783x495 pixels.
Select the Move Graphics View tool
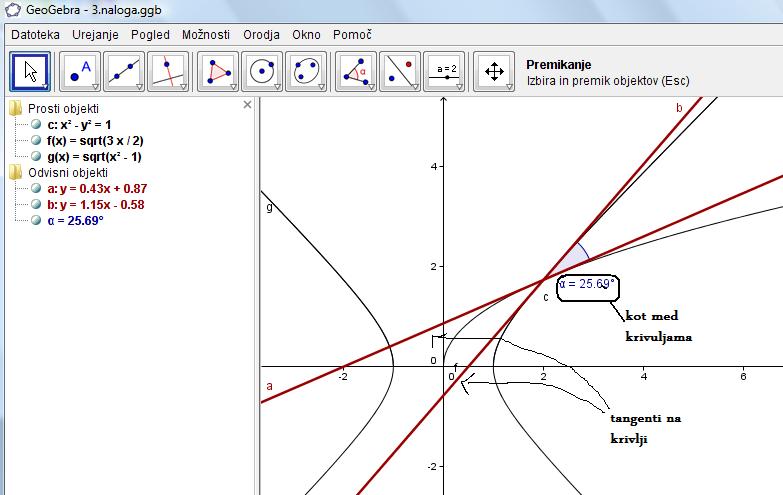click(x=494, y=72)
